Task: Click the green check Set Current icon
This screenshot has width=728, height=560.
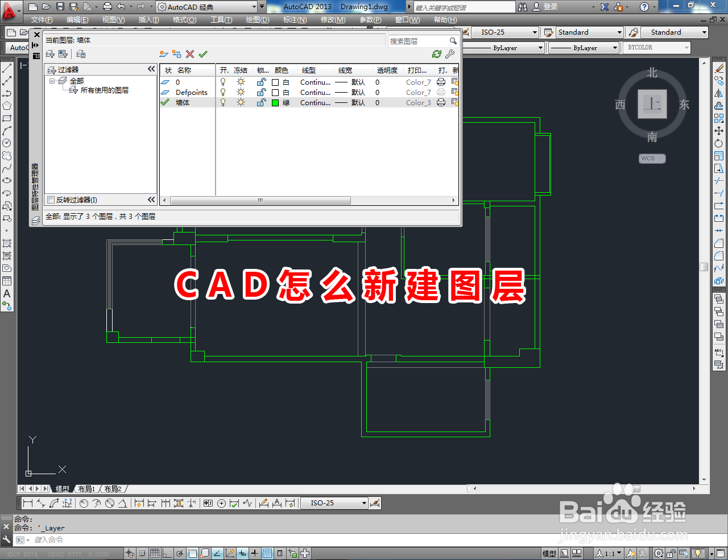Action: tap(203, 54)
